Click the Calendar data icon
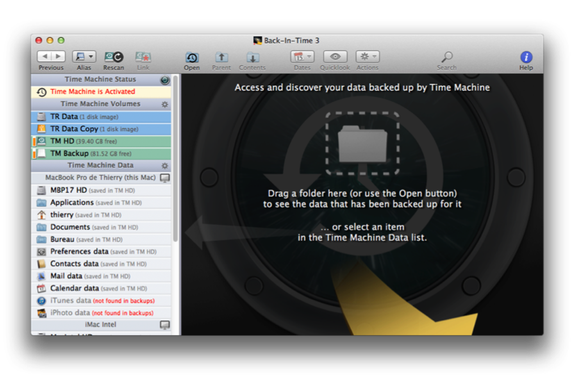The image size is (580, 388). [x=41, y=288]
